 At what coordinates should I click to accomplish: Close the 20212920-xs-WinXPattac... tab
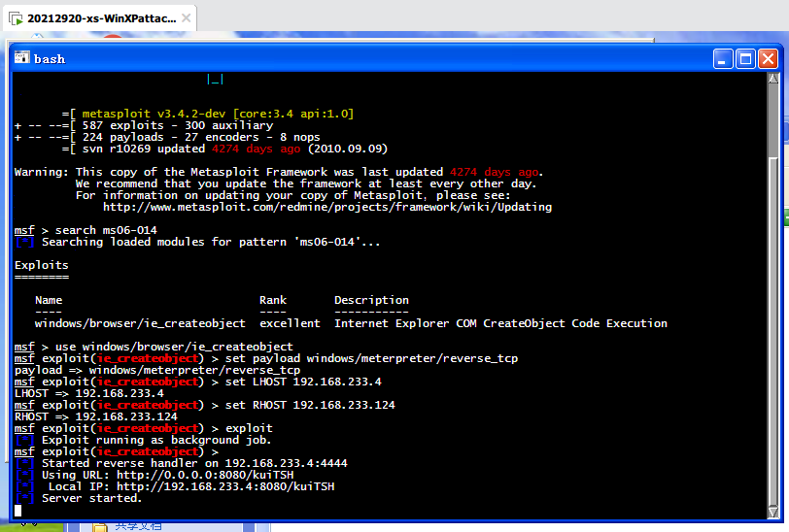pos(187,18)
